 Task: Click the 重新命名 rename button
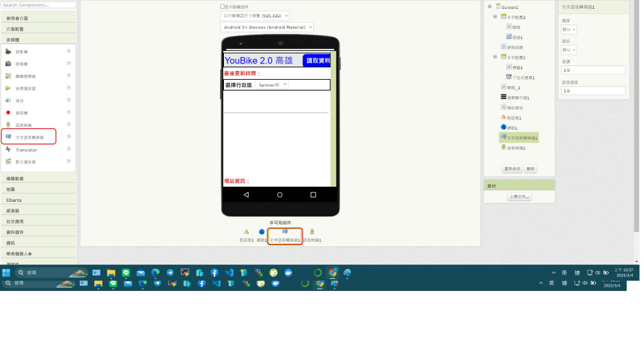(512, 168)
